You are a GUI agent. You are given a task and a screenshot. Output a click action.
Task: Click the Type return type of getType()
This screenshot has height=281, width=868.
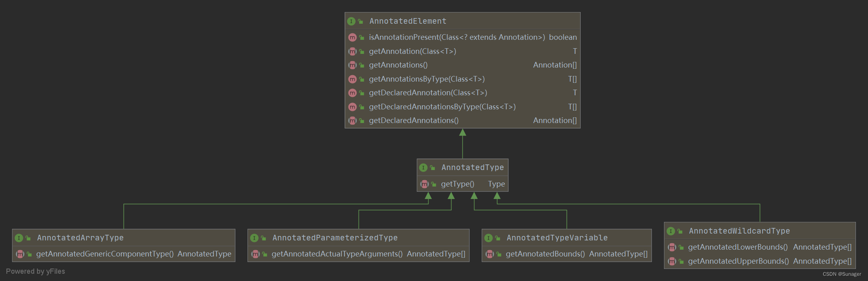[497, 184]
